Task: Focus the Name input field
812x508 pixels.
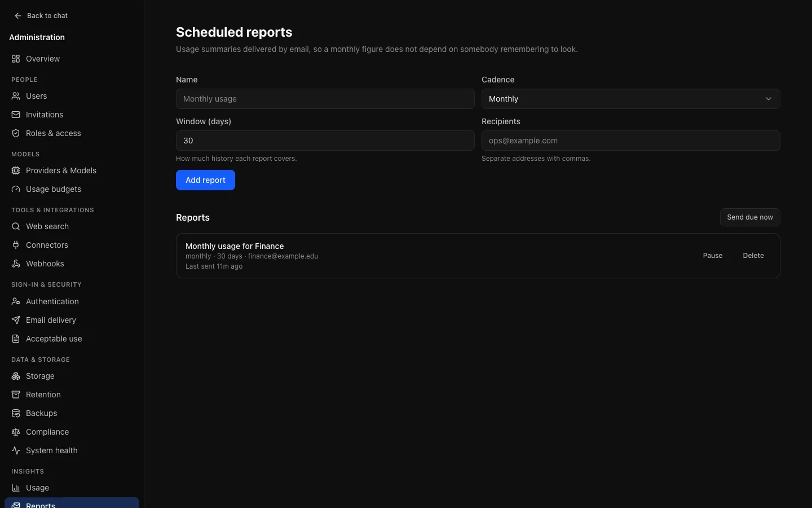Action: pyautogui.click(x=325, y=99)
